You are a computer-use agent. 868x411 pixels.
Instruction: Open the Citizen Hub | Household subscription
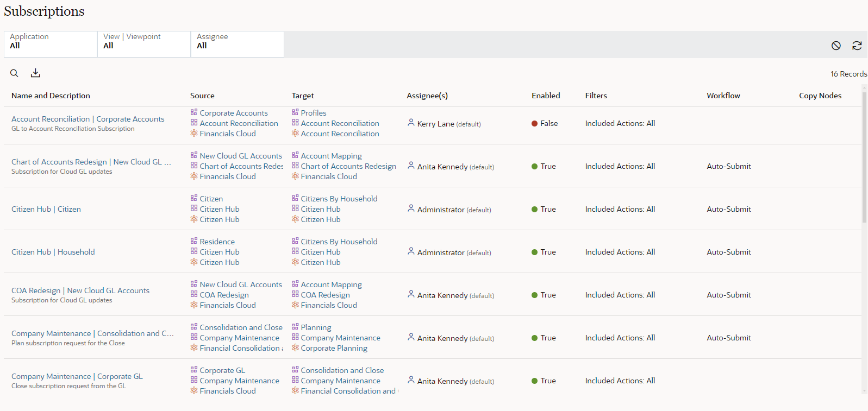(53, 252)
